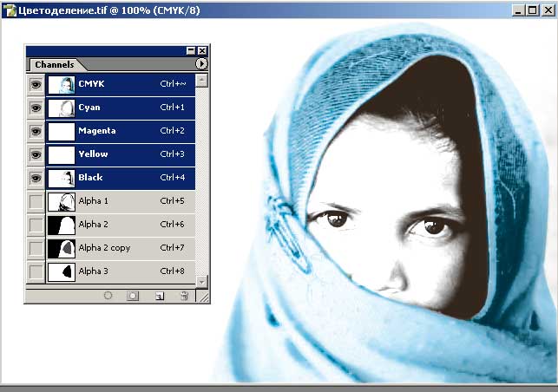558x392 pixels.
Task: Minimize the document window
Action: 518,10
